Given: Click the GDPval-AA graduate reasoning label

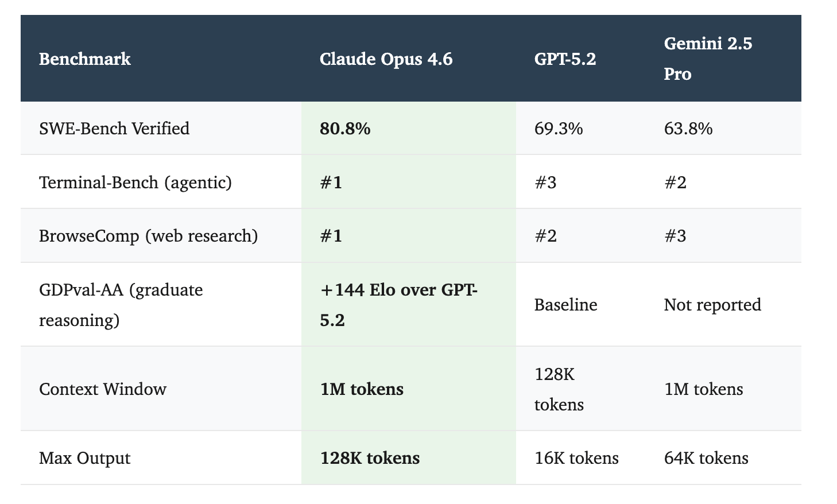Looking at the screenshot, I should pos(121,304).
